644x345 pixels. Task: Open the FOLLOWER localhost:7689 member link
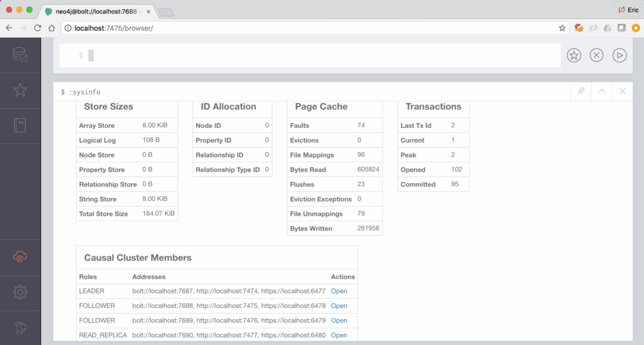coord(339,320)
